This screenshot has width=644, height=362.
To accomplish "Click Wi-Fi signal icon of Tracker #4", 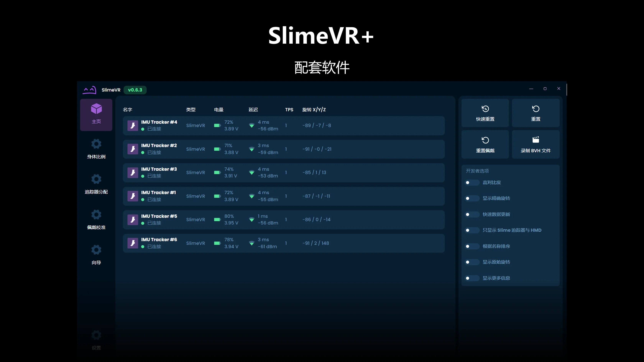I will tap(252, 125).
